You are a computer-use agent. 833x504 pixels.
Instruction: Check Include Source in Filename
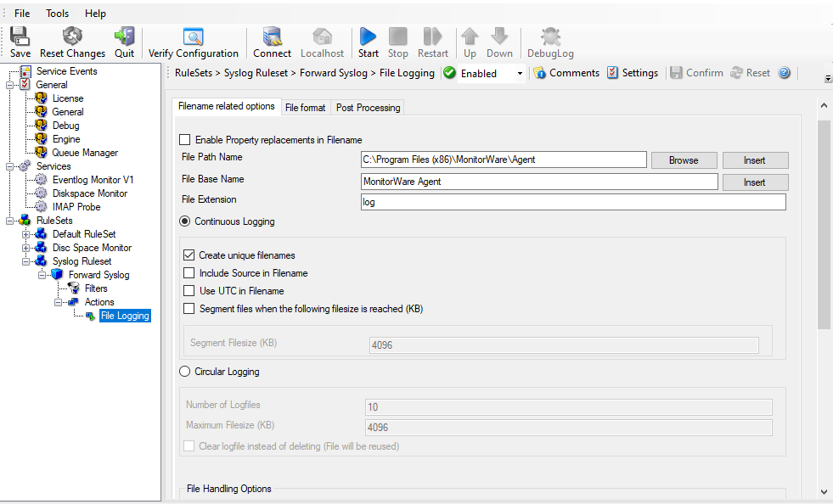189,273
